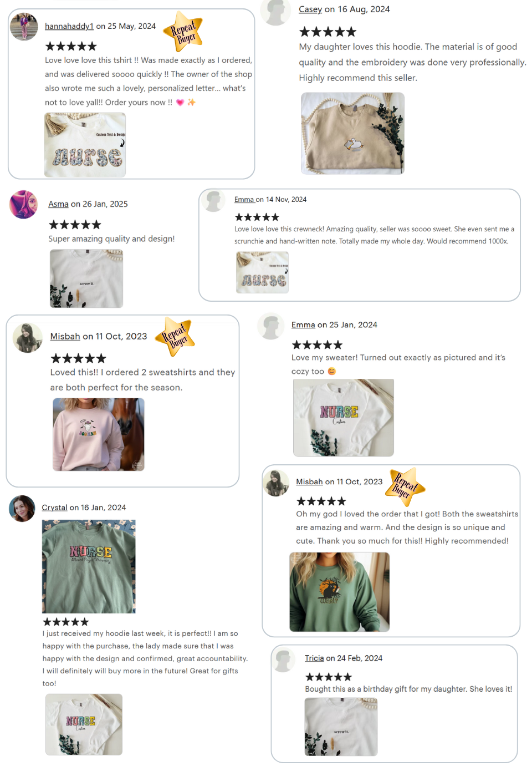
Task: Open Crystal's profile link
Action: tap(54, 508)
